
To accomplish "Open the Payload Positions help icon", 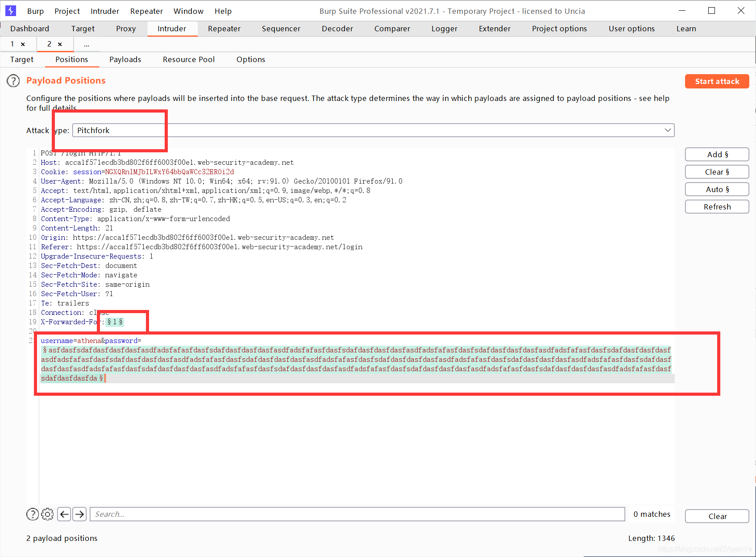I will click(x=13, y=81).
